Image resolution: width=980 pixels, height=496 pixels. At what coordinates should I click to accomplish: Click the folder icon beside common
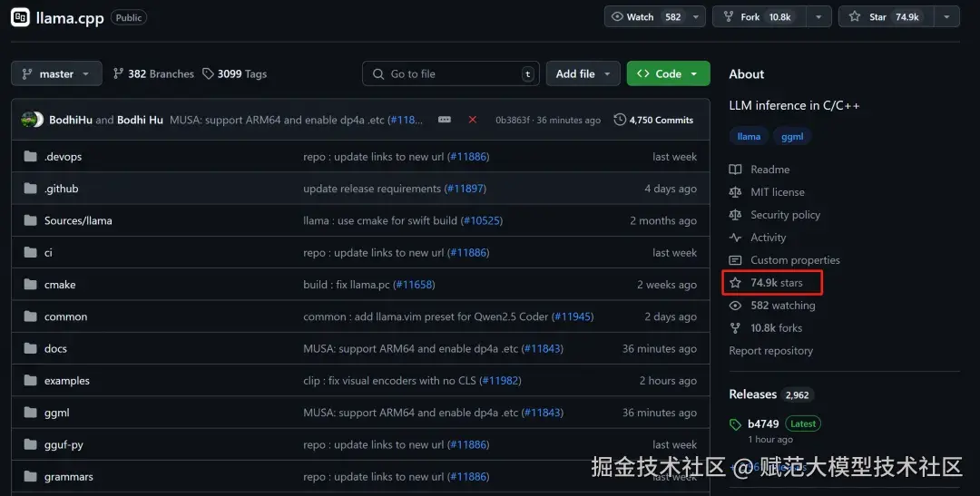coord(30,316)
